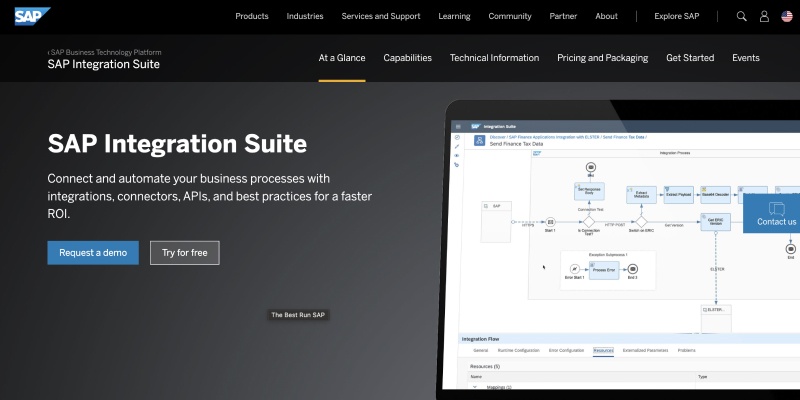This screenshot has height=400, width=800.
Task: Open the search icon in header
Action: click(741, 16)
